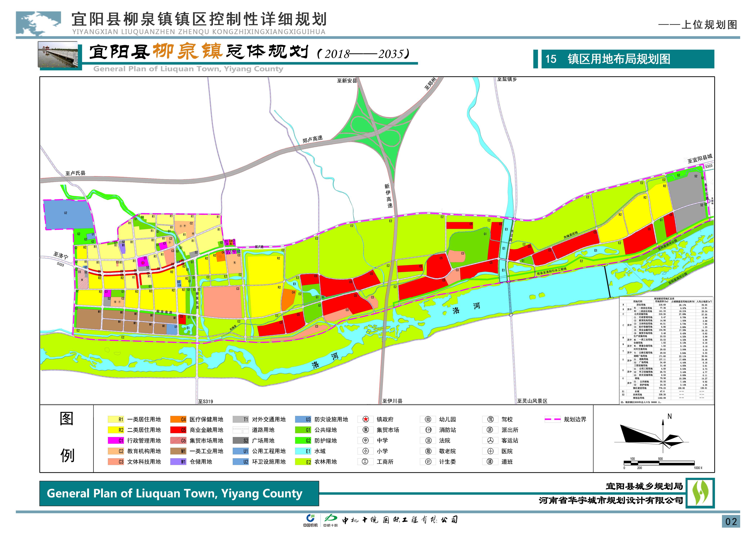
Task: Click the 驾校 legend symbol
Action: coord(490,419)
